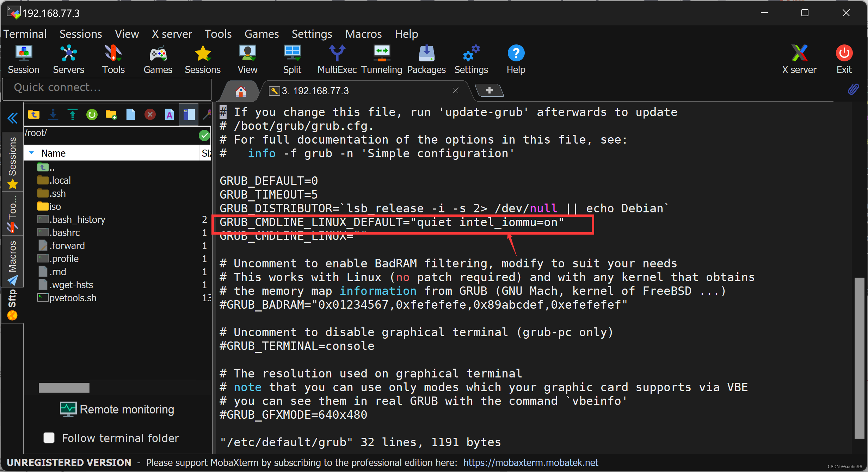Open the MultiExec tool
This screenshot has height=472, width=868.
point(336,59)
